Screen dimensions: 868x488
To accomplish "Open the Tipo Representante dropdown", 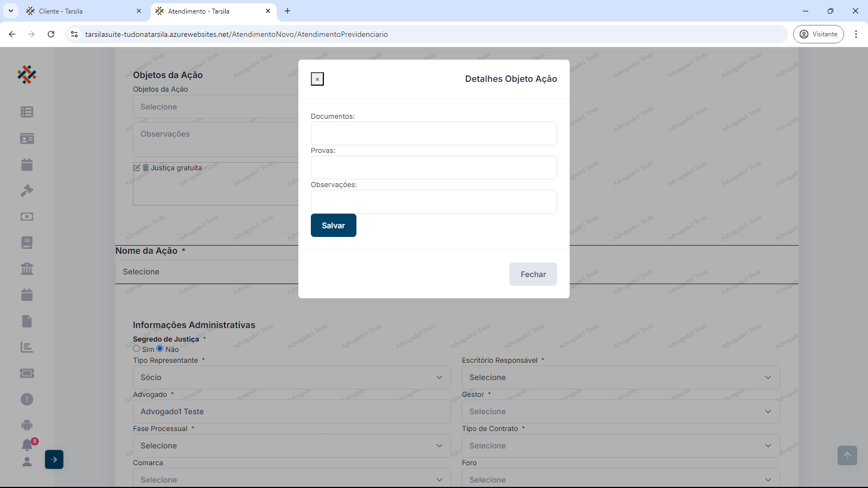I will (x=292, y=377).
